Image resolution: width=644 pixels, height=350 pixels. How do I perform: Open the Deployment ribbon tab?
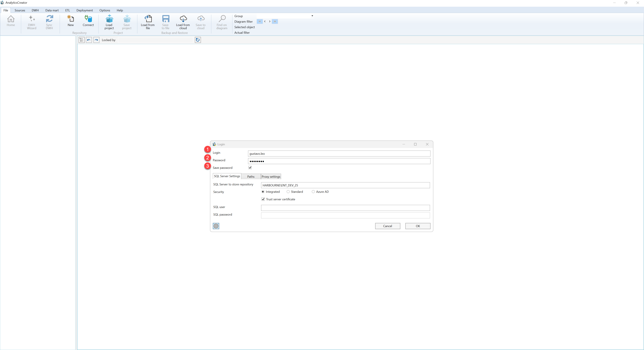coord(85,10)
